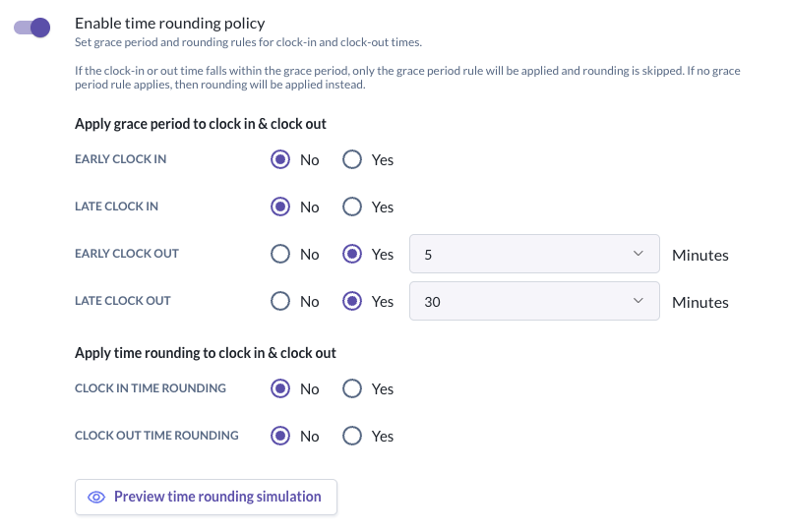Select No for Early Clock In
This screenshot has width=790, height=532.
pos(280,159)
